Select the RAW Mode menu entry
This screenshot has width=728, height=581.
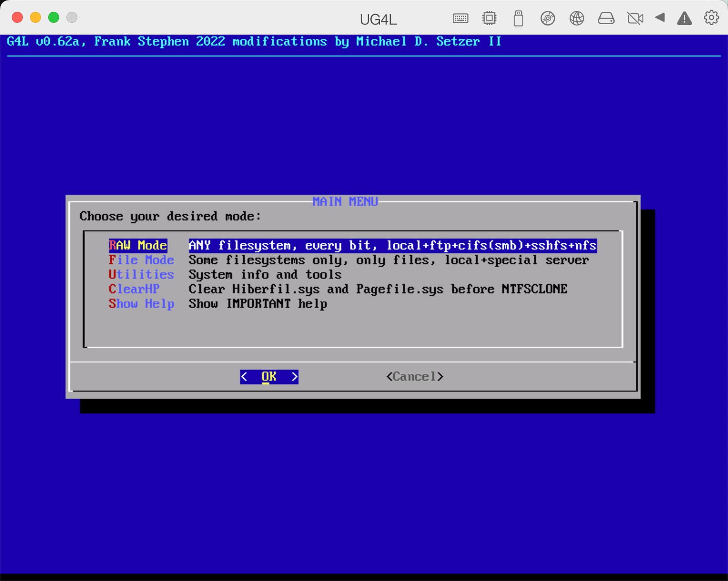point(138,245)
